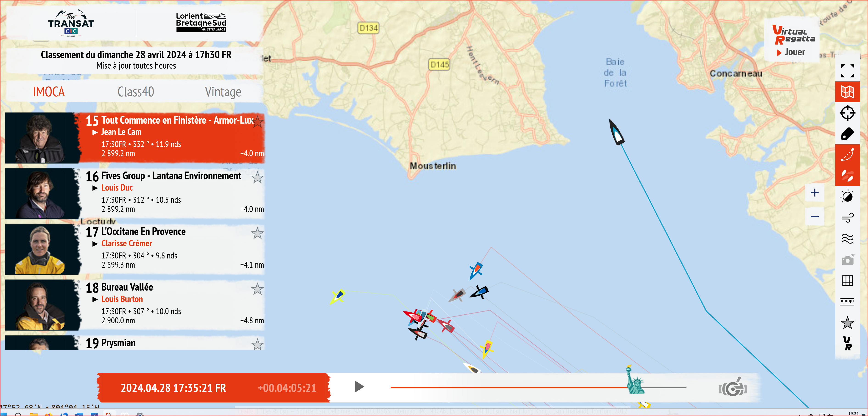Show favorites with the star toolbar icon
Viewport: 868px width, 416px height.
847,323
